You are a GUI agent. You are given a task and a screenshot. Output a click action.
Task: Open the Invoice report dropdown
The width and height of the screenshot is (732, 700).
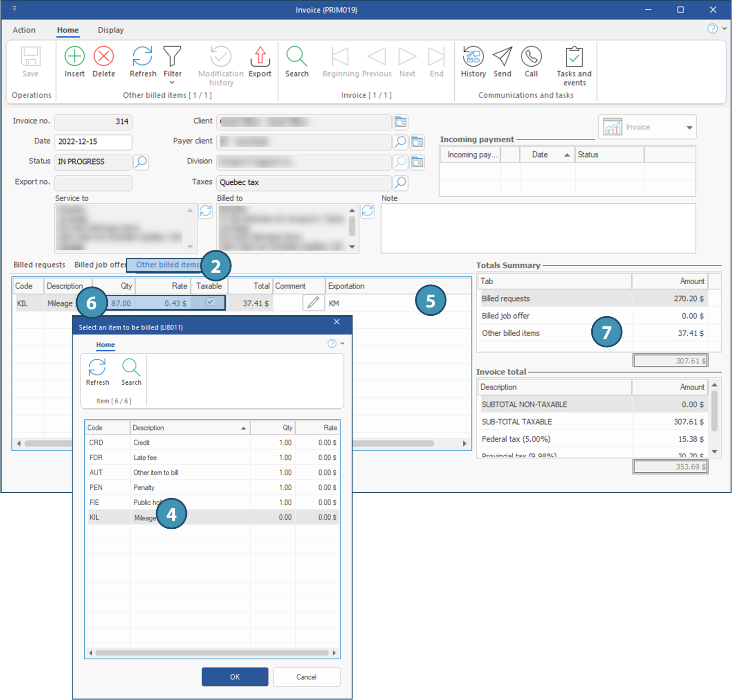pos(689,127)
